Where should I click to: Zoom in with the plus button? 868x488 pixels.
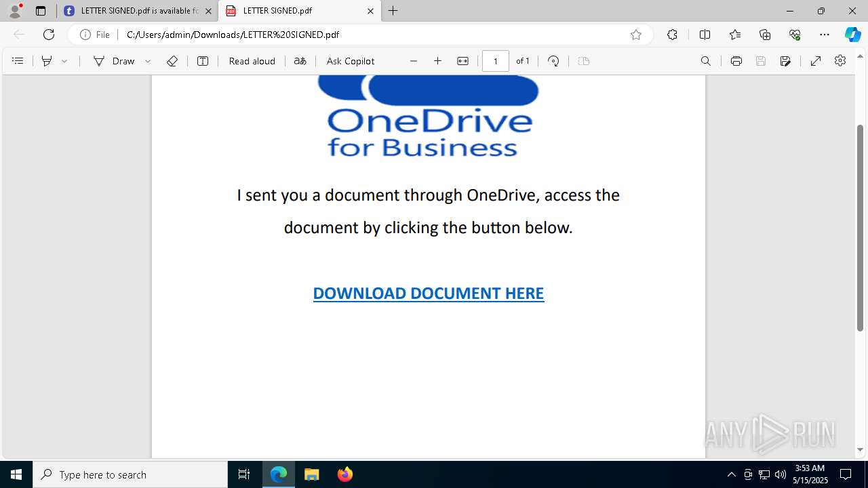point(438,61)
